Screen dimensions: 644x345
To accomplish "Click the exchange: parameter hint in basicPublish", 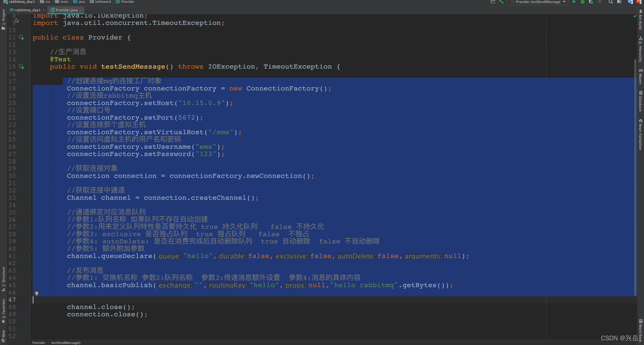I will pos(175,285).
